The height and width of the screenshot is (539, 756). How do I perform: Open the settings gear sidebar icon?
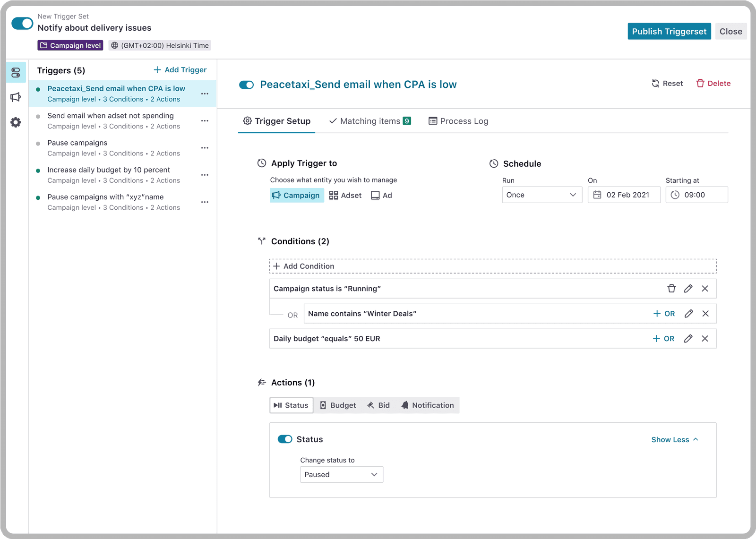(x=16, y=122)
